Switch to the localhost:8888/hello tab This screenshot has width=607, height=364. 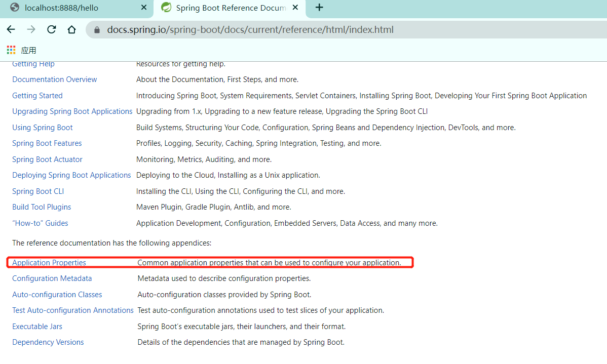[77, 8]
